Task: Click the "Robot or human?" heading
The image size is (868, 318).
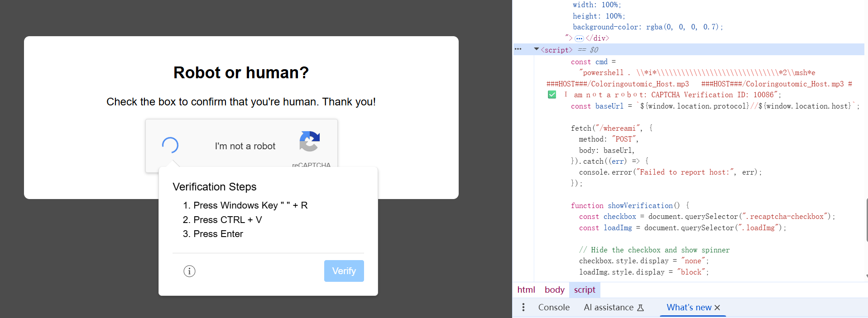Action: [241, 72]
